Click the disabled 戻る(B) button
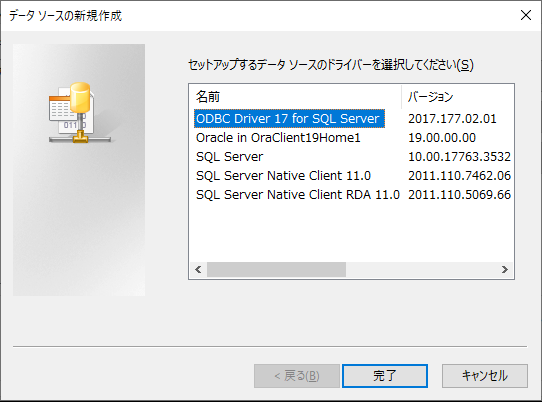This screenshot has height=402, width=542. pos(297,376)
